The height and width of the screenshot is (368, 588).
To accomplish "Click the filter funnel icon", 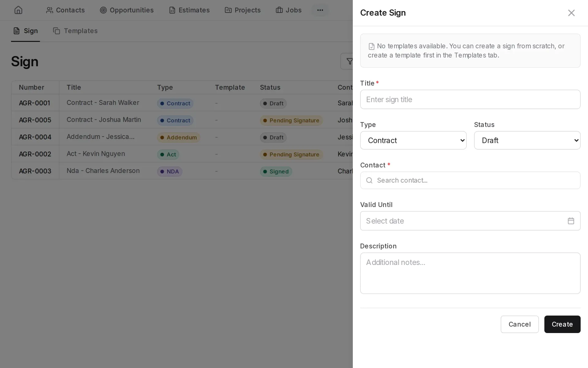I will point(349,61).
